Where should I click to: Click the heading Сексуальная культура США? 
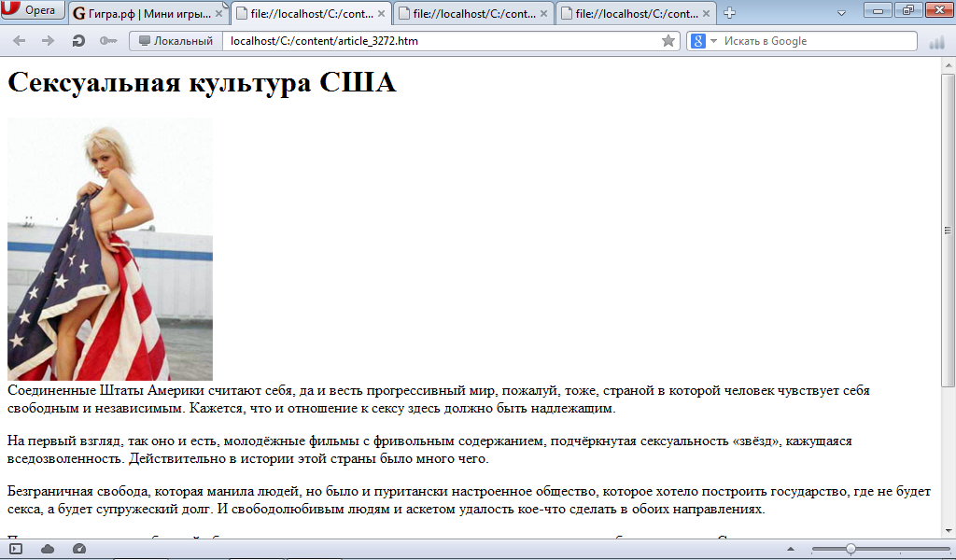(202, 82)
